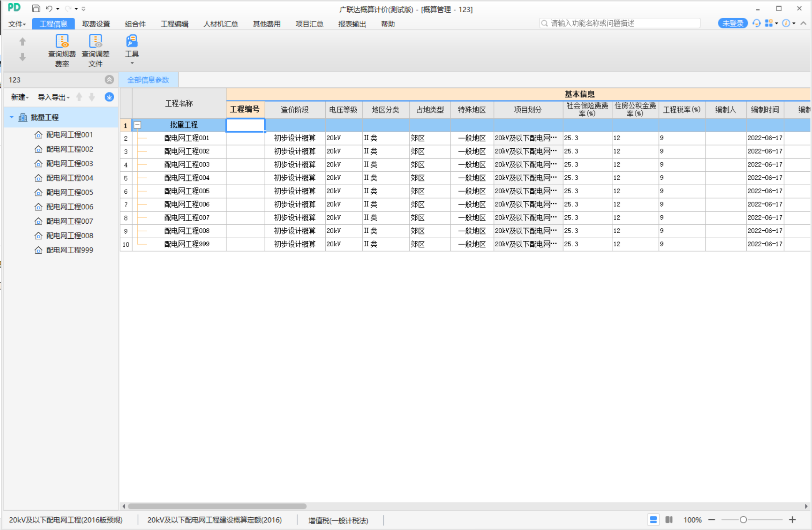Image resolution: width=812 pixels, height=530 pixels.
Task: Open the 导入导出 dropdown
Action: (53, 97)
